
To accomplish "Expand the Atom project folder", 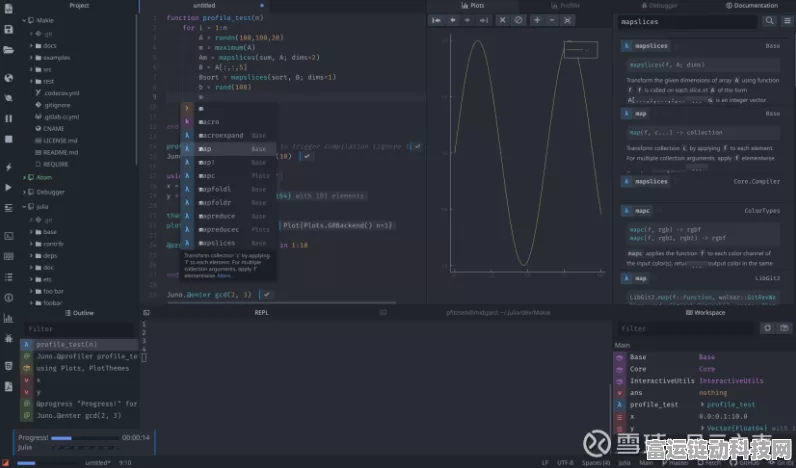I will (x=24, y=178).
